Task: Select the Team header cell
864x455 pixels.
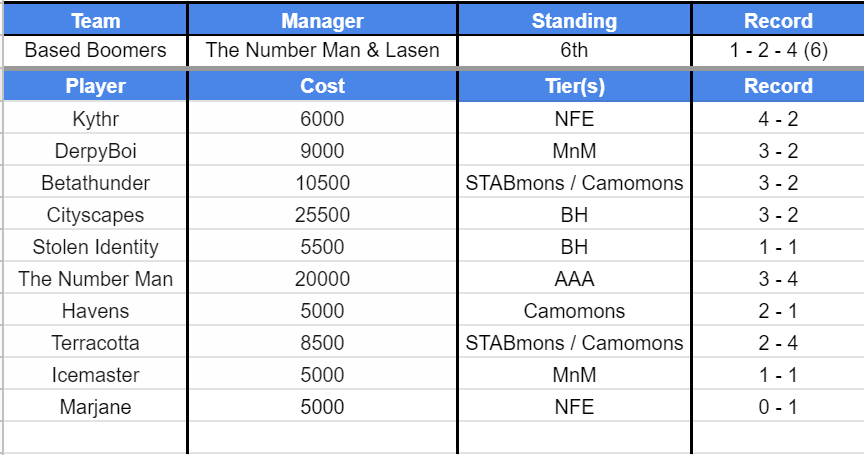Action: pos(95,20)
